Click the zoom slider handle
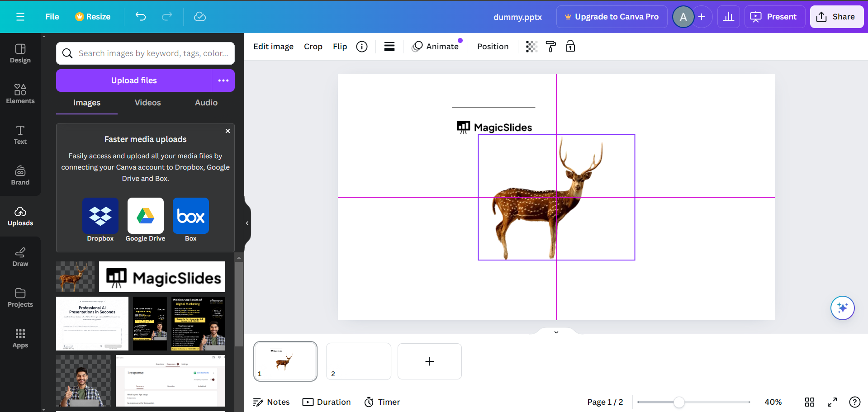 tap(678, 402)
